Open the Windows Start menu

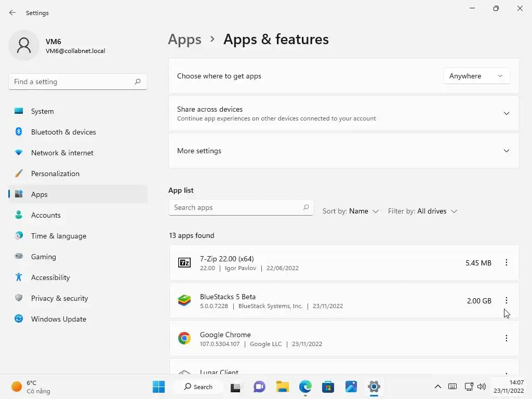tap(159, 387)
